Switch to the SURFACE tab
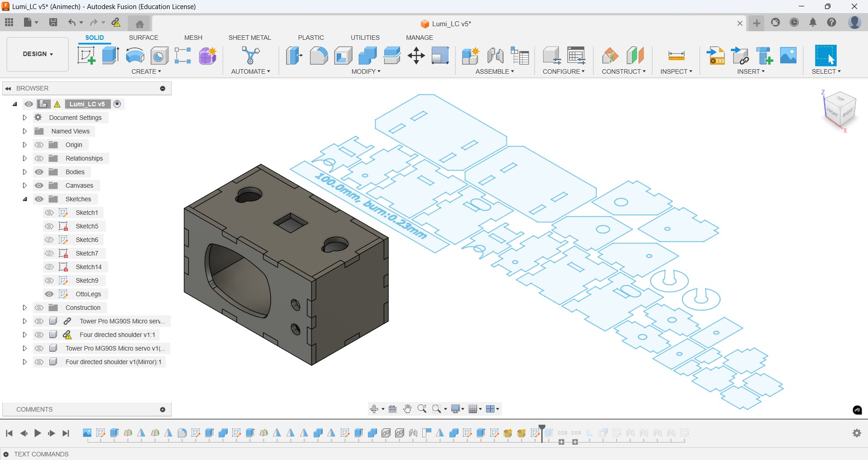 pos(143,38)
